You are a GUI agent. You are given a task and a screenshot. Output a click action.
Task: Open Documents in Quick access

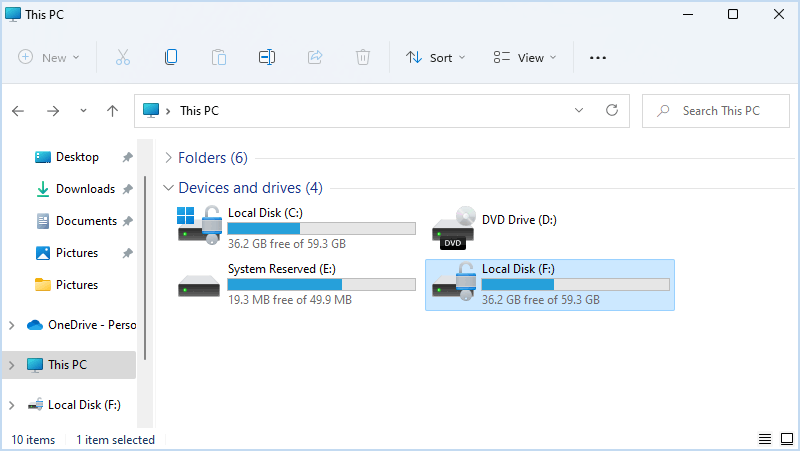77,221
